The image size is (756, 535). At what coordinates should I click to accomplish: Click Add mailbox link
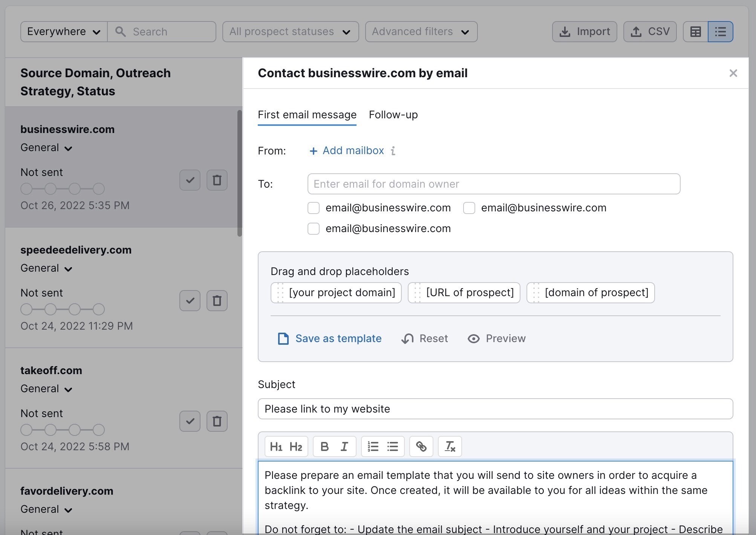347,151
